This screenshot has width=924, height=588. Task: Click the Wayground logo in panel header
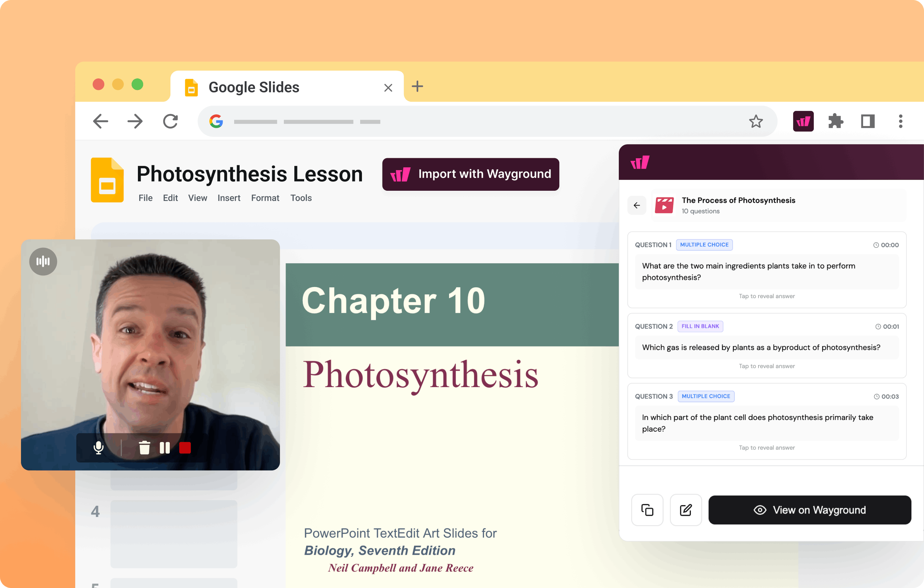tap(640, 162)
